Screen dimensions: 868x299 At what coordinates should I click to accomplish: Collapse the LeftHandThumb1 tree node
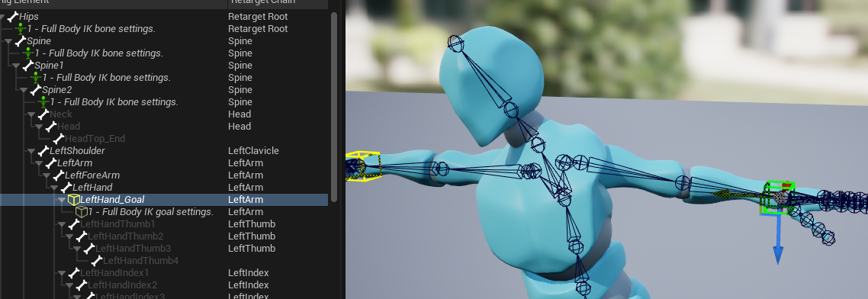[x=62, y=224]
